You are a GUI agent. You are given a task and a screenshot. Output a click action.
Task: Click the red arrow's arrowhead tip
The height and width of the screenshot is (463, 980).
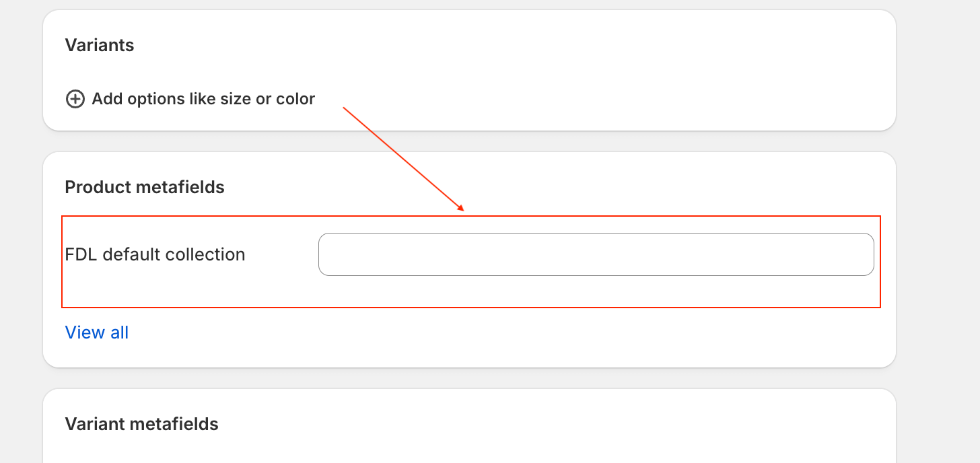[x=463, y=209]
